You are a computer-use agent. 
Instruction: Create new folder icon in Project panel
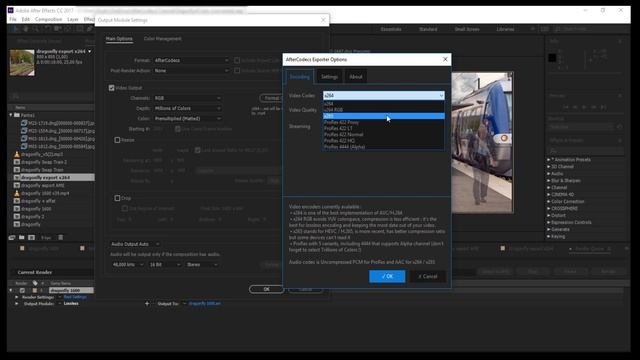pos(22,237)
